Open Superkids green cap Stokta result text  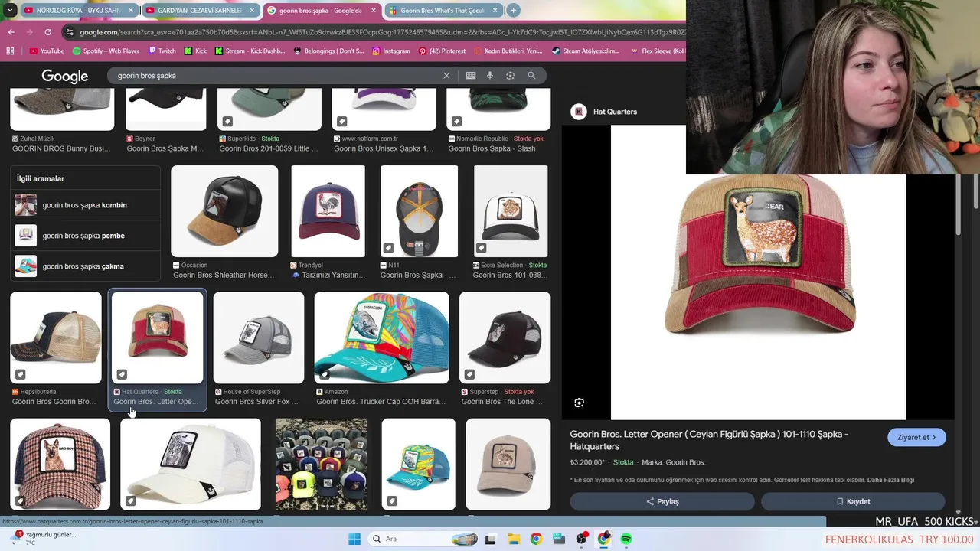(269, 139)
